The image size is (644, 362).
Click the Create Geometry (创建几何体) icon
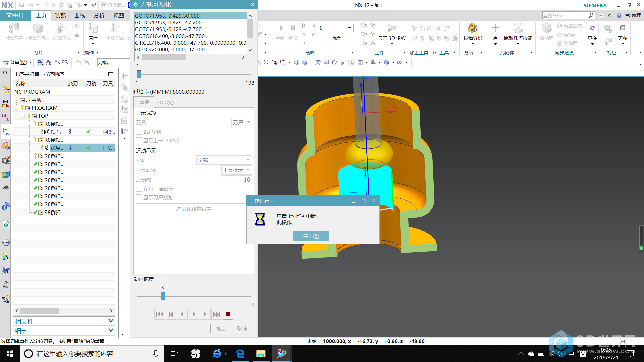[x=38, y=28]
